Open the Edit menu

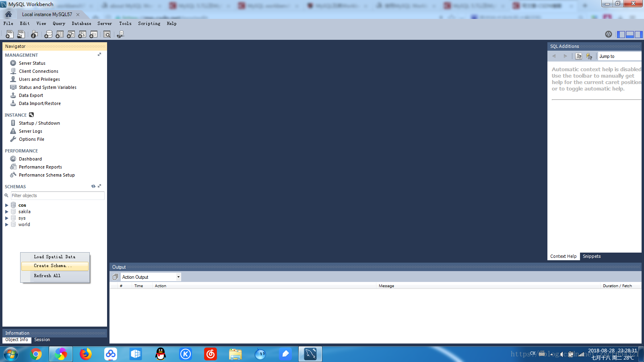(25, 23)
